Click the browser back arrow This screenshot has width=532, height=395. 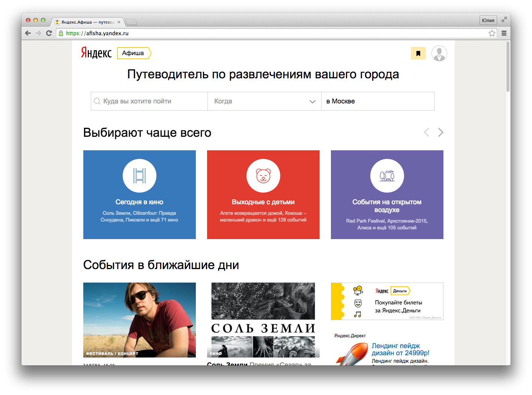click(28, 33)
